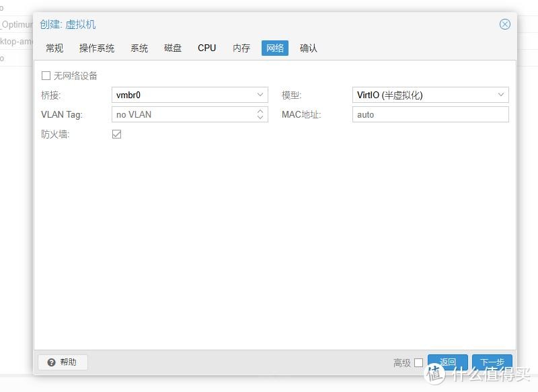Image resolution: width=538 pixels, height=392 pixels.
Task: Go to the 系统 tab
Action: click(139, 48)
